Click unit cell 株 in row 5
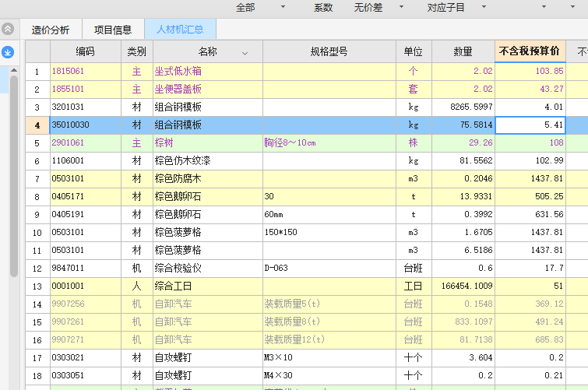This screenshot has width=588, height=390. tap(414, 143)
